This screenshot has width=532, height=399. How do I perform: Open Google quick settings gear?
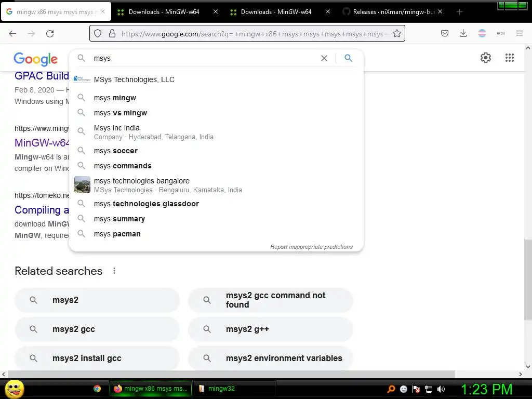486,58
